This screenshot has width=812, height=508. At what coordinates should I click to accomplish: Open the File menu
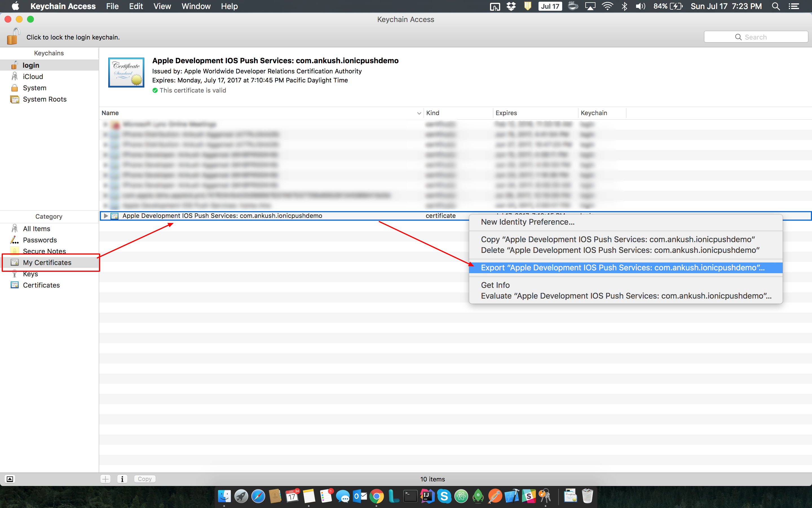tap(112, 6)
